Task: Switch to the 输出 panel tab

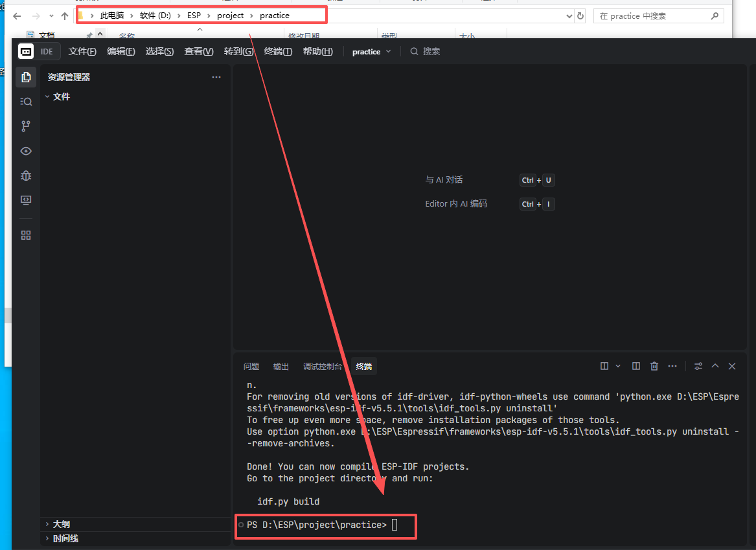Action: (x=281, y=367)
